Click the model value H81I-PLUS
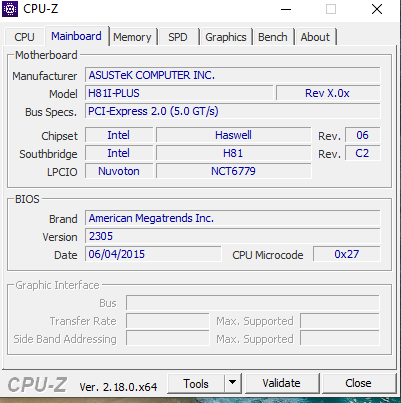 [x=179, y=93]
